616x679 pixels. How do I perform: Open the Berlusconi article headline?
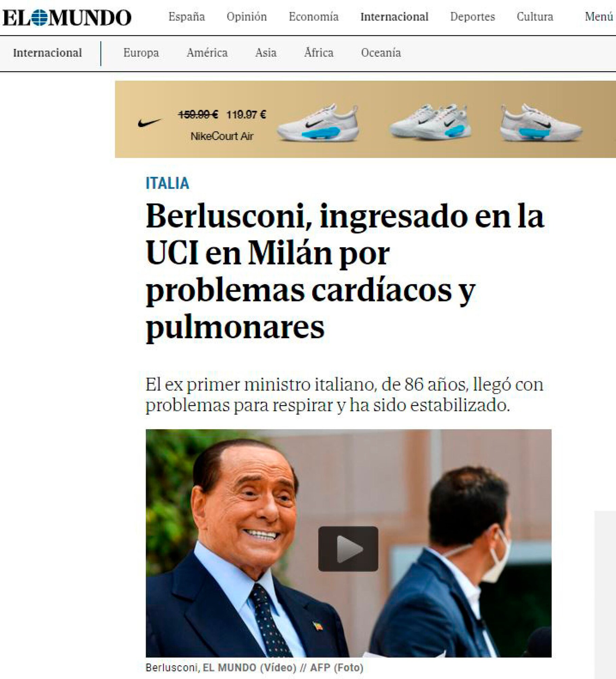coord(345,272)
